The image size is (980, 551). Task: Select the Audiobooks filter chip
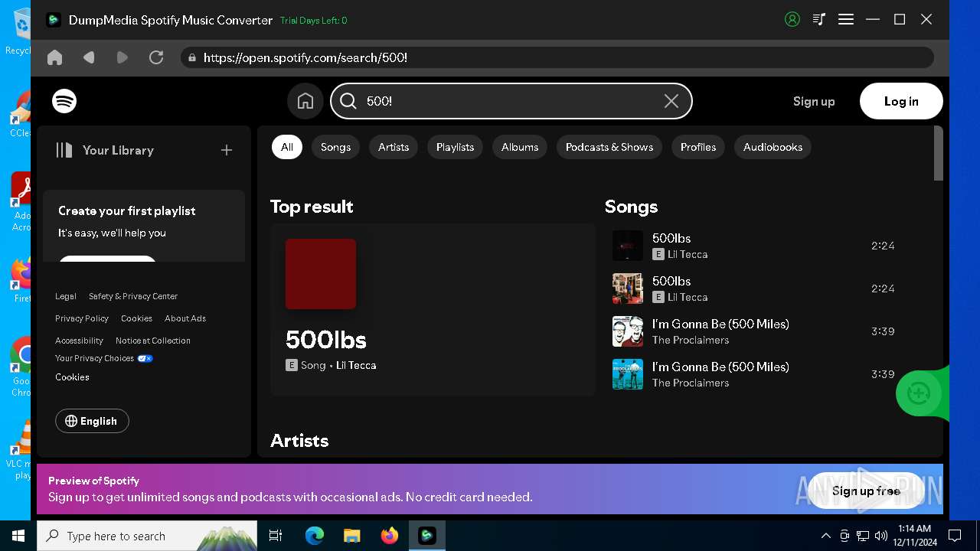click(773, 147)
